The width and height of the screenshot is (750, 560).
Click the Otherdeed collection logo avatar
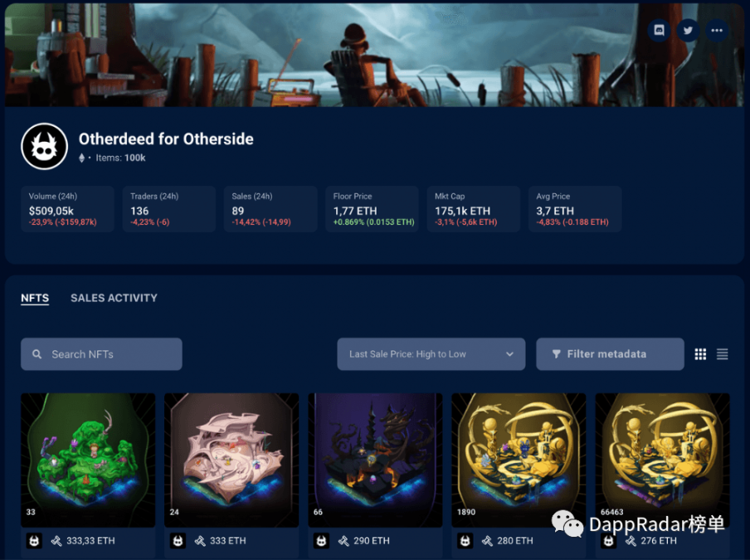pos(45,146)
